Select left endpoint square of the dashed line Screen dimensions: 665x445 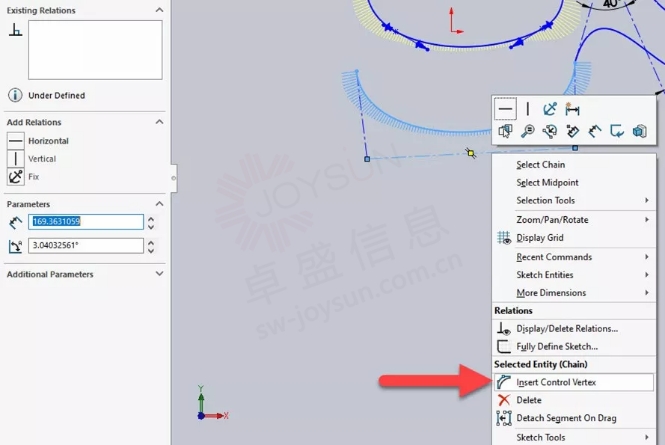[367, 159]
